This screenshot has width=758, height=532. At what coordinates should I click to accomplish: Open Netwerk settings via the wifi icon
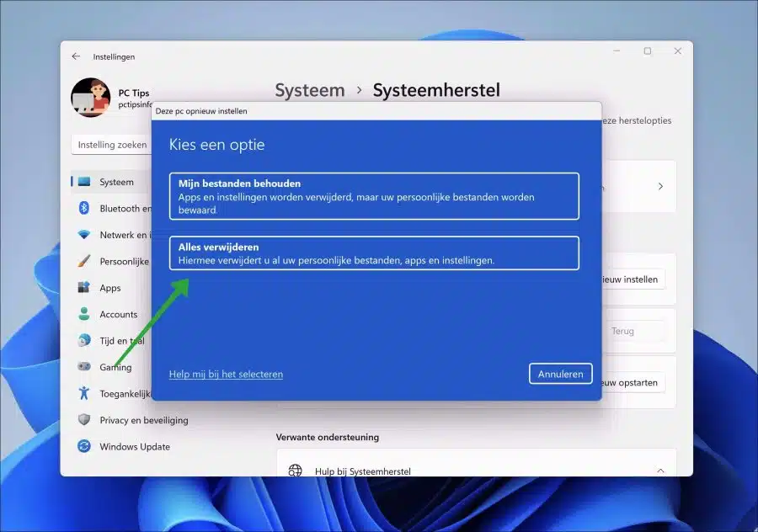(84, 235)
